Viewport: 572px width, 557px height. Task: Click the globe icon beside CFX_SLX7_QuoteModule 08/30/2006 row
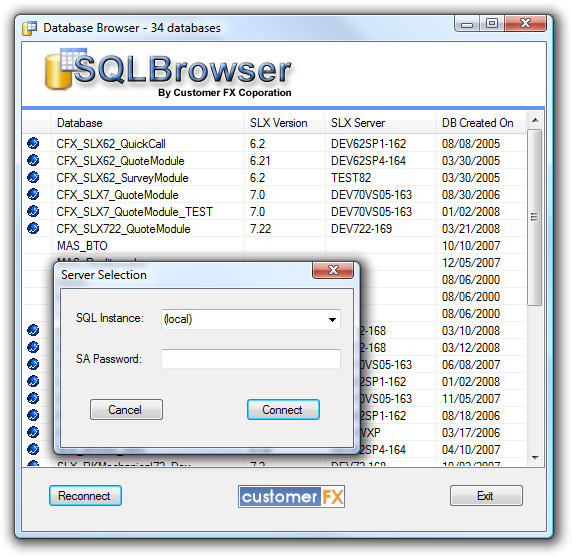click(x=33, y=194)
